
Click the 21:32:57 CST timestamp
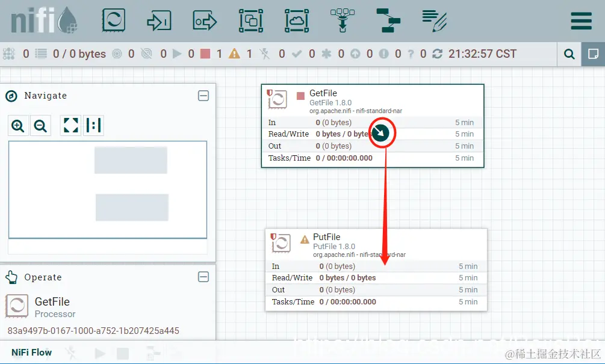pyautogui.click(x=482, y=54)
